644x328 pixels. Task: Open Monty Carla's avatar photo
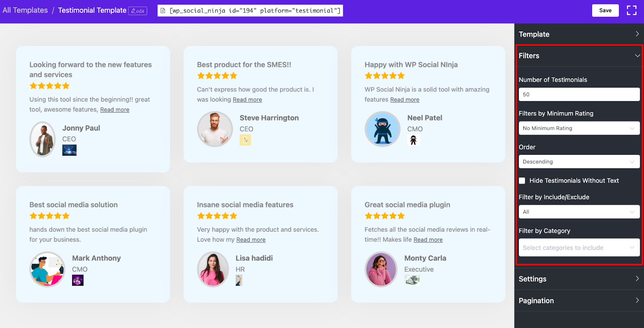(381, 269)
